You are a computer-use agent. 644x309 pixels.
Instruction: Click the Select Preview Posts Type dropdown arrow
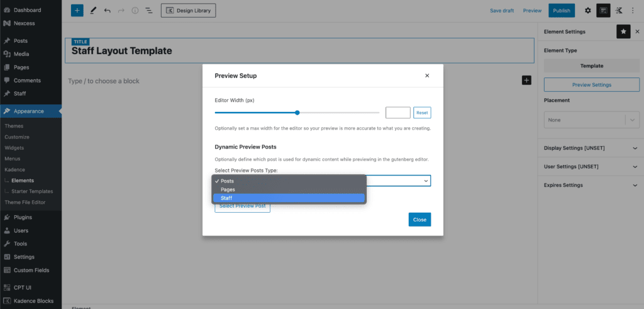426,181
